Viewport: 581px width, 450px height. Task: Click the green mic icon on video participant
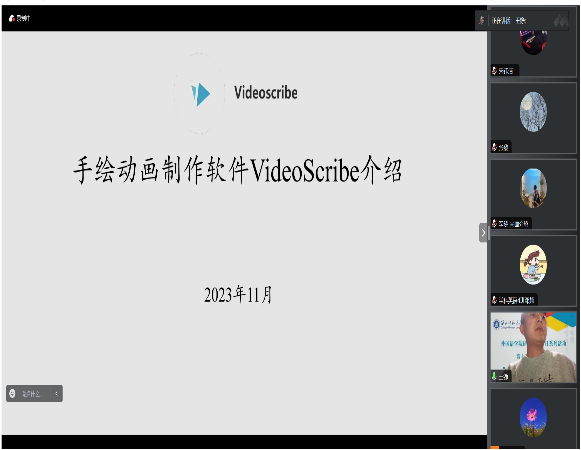click(x=494, y=376)
